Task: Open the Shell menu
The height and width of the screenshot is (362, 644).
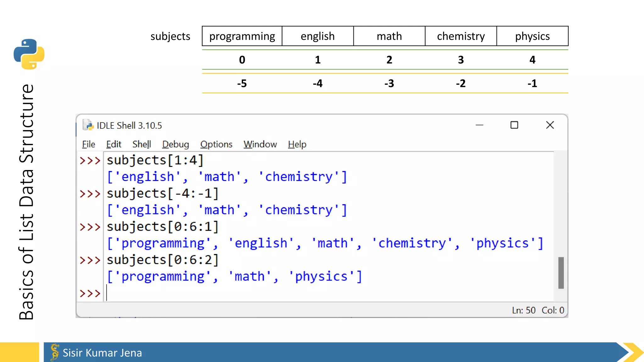Action: point(142,144)
